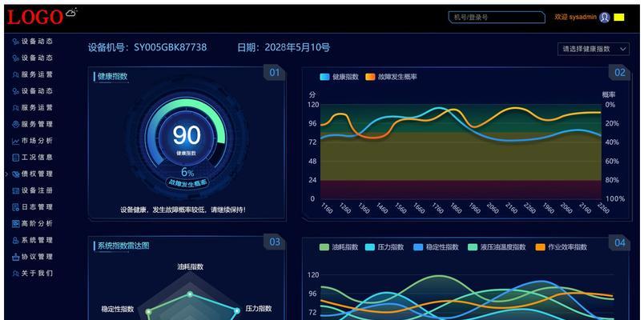
Task: Click the cloud icon beside LOGO
Action: (71, 13)
